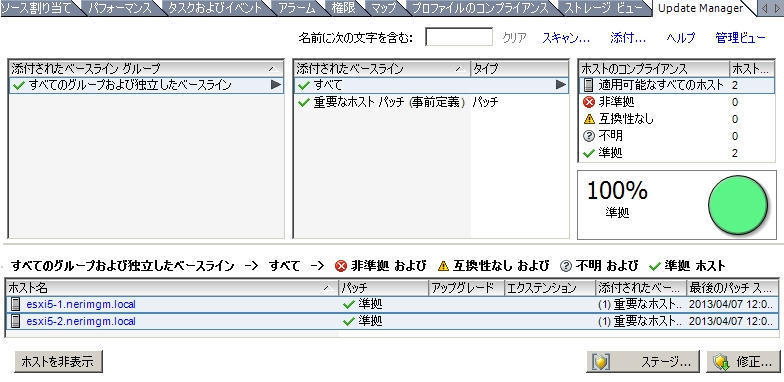Screen dimensions: 784x382
Task: Select the すべて baseline row
Action: click(x=431, y=85)
